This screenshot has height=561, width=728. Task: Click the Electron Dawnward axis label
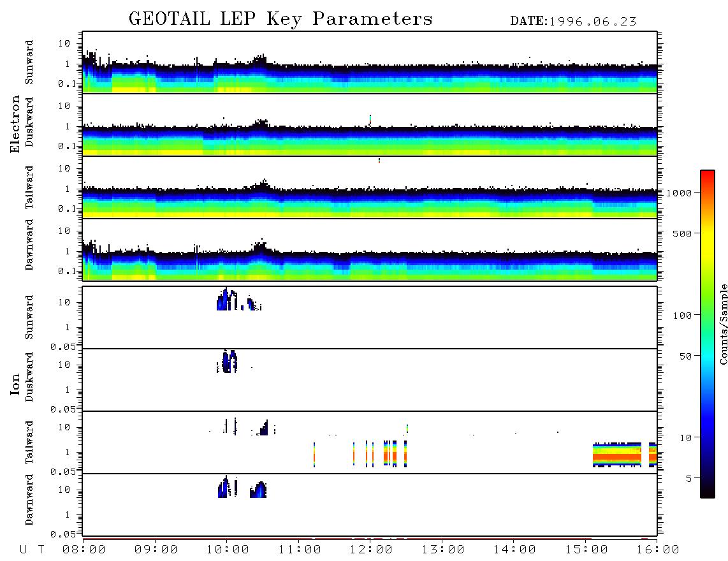tap(29, 245)
